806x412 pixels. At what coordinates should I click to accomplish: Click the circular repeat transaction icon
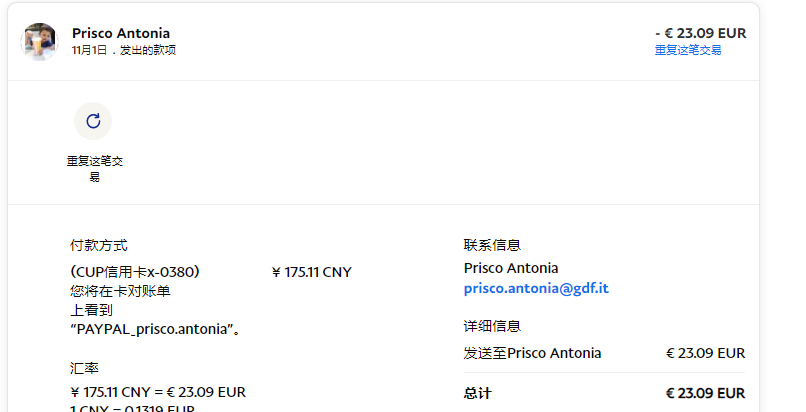[x=93, y=121]
